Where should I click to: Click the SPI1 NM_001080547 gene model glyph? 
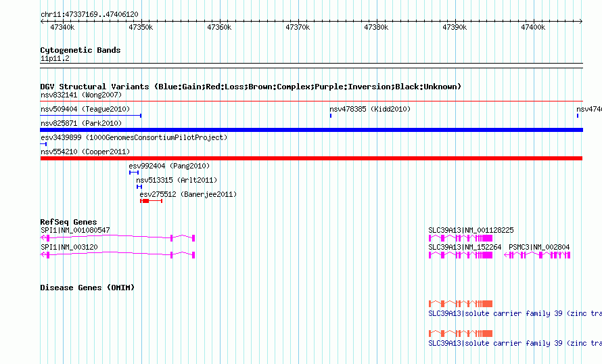point(118,238)
